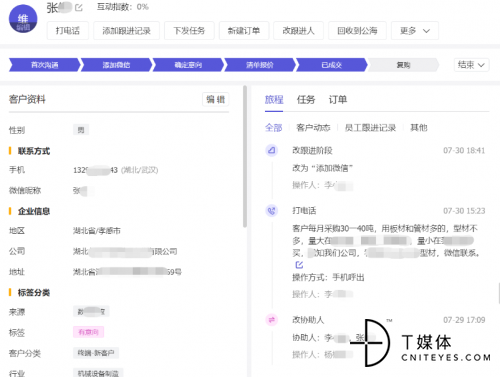Click 改跟进人 button
The width and height of the screenshot is (500, 377).
click(x=298, y=31)
